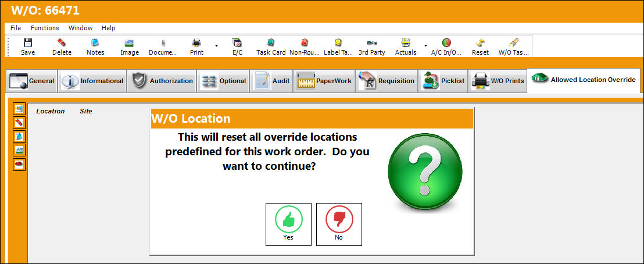Screen dimensions: 644x264
Task: Click the Reset toolbar button
Action: tap(480, 47)
